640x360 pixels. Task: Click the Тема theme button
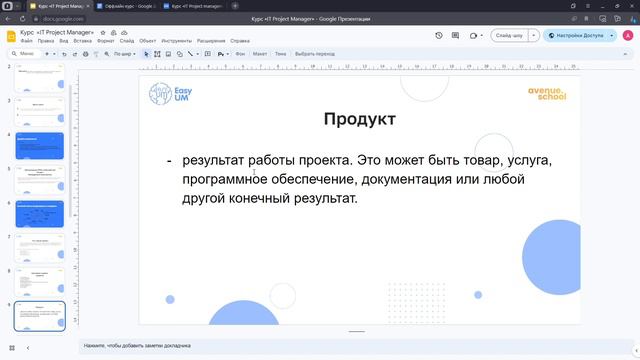(x=280, y=54)
